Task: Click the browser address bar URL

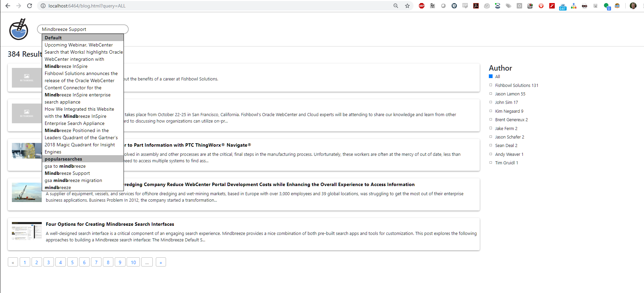Action: (87, 6)
